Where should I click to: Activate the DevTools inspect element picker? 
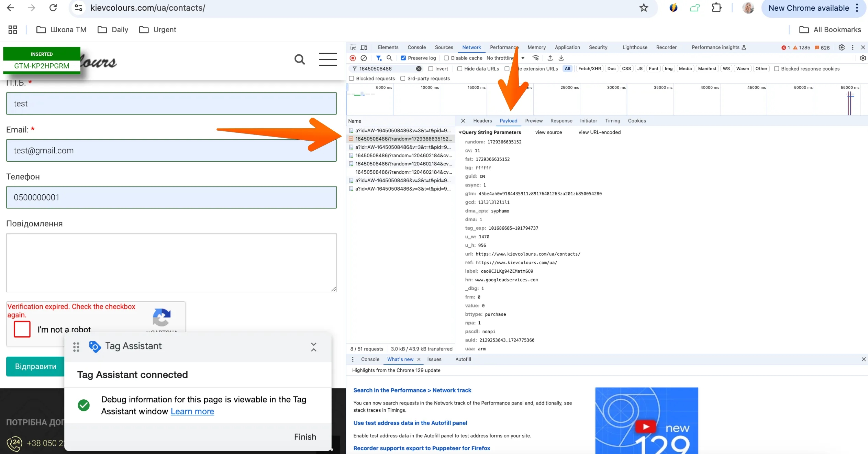point(353,47)
